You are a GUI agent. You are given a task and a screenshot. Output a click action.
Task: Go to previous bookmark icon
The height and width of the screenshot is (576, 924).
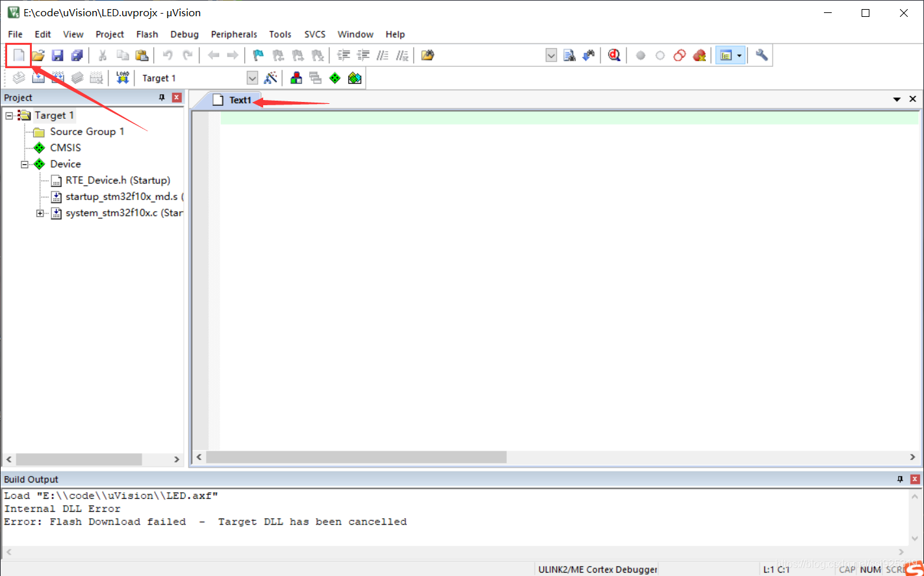[x=278, y=55]
